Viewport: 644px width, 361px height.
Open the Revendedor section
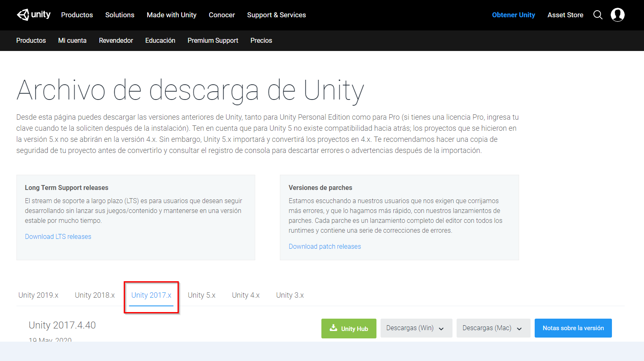tap(116, 40)
